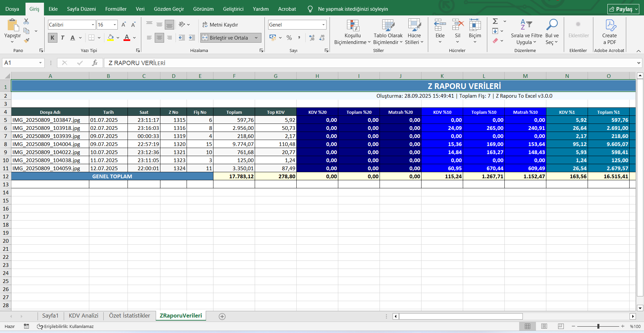This screenshot has width=644, height=333.
Task: Click the percent style icon
Action: point(289,38)
